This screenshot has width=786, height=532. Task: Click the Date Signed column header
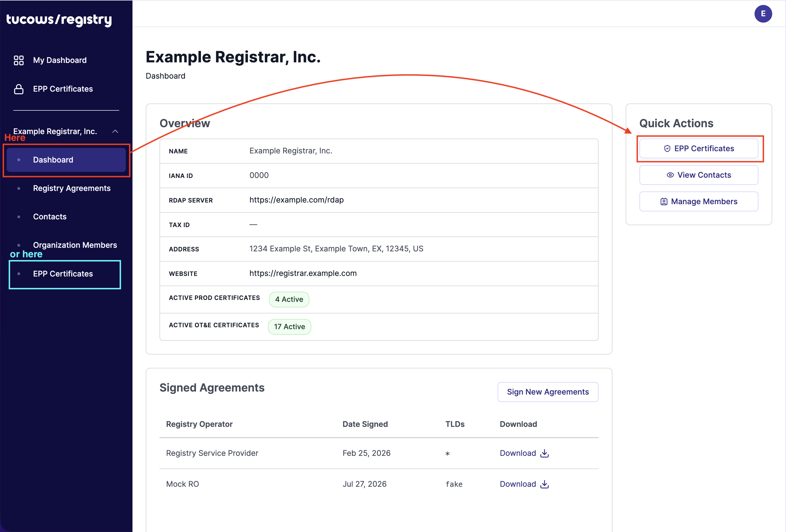pyautogui.click(x=365, y=424)
